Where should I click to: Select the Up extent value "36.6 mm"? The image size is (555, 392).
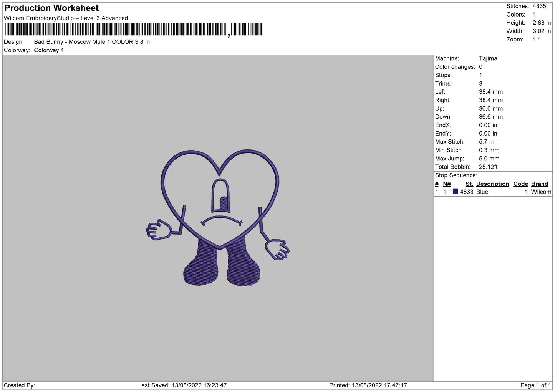[x=491, y=109]
